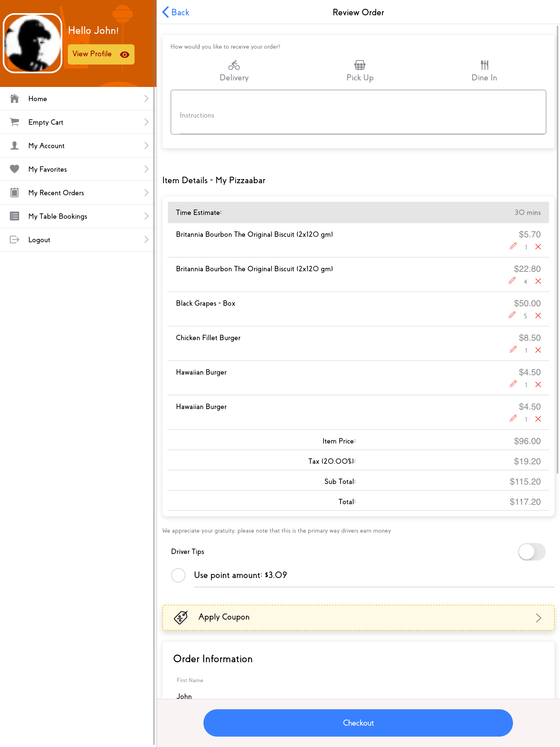Select the Empty Cart menu item
Viewport: 560px width, 747px height.
78,122
